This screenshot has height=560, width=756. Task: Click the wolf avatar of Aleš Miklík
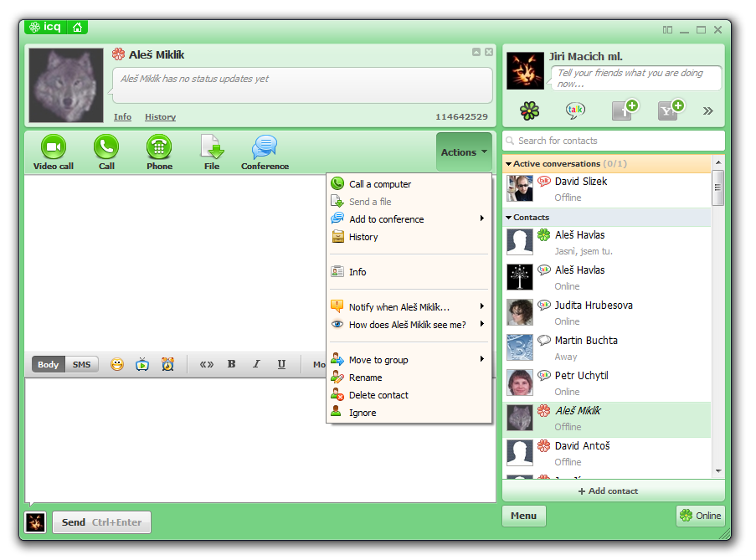click(66, 85)
